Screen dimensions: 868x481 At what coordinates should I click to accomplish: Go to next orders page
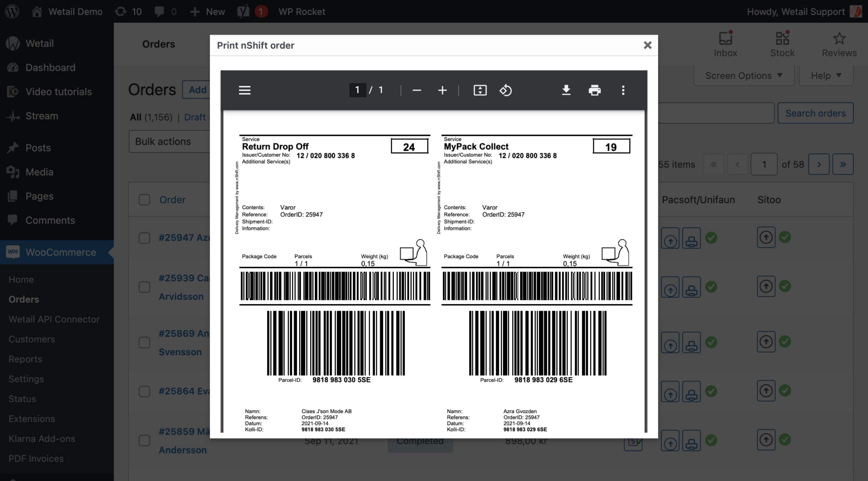[x=818, y=164]
